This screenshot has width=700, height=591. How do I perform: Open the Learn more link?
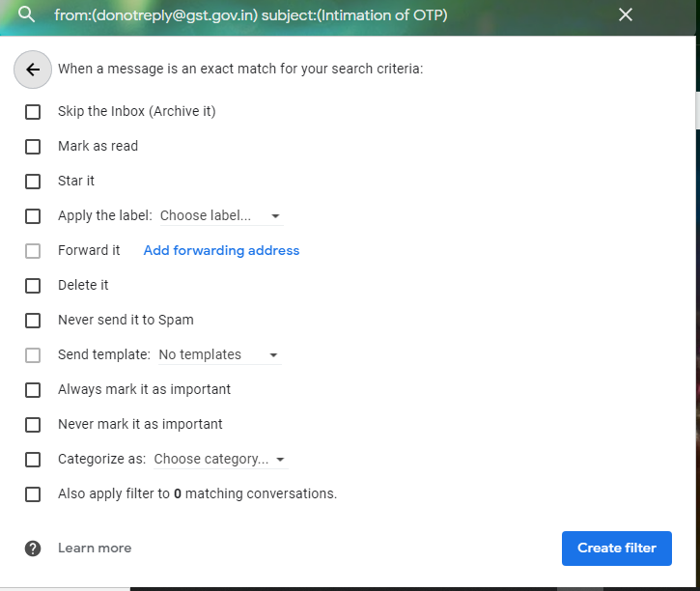[x=95, y=549]
